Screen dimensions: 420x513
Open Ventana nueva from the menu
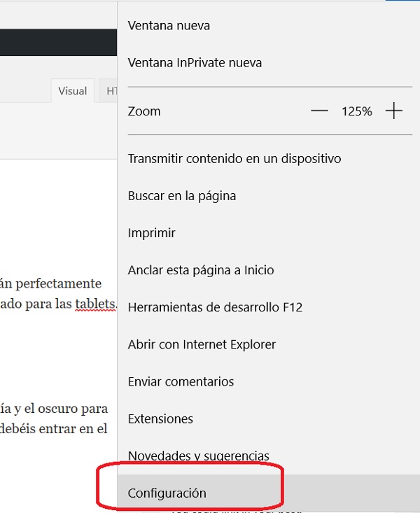click(169, 26)
